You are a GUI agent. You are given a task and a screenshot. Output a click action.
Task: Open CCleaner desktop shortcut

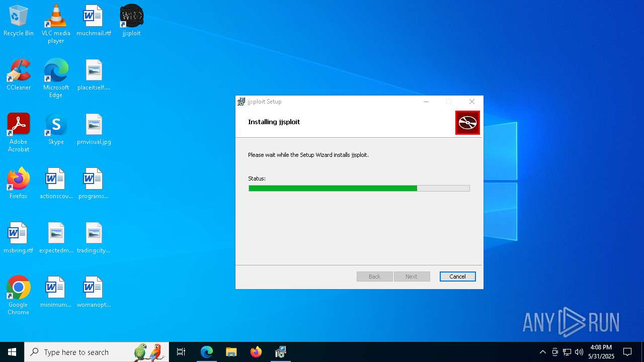tap(19, 75)
